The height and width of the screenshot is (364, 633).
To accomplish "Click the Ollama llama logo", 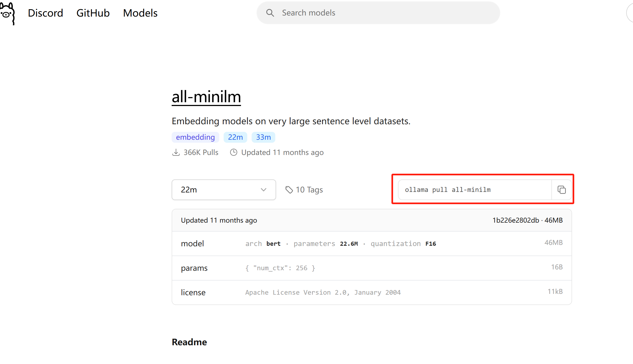I will point(7,13).
